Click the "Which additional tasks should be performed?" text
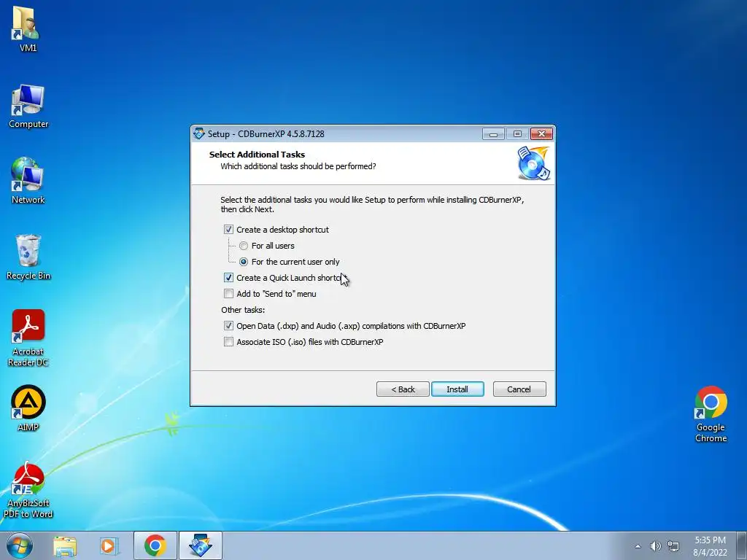 tap(298, 166)
